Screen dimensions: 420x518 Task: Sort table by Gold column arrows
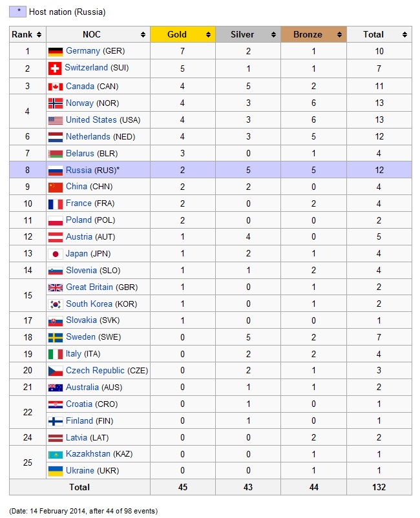pos(208,35)
